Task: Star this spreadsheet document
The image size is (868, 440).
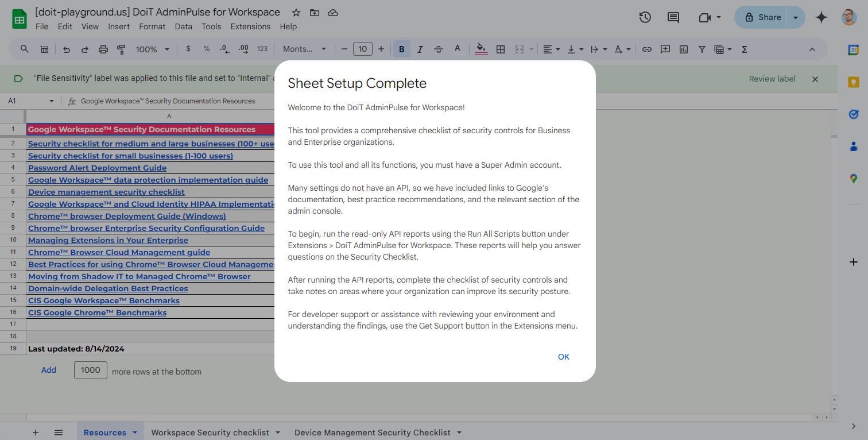Action: click(x=296, y=12)
